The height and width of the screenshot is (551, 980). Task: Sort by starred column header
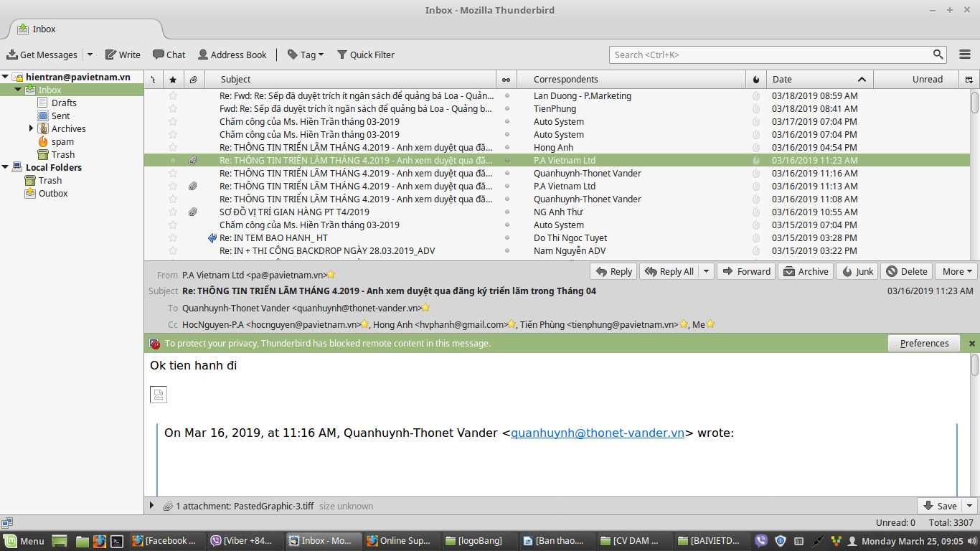173,79
